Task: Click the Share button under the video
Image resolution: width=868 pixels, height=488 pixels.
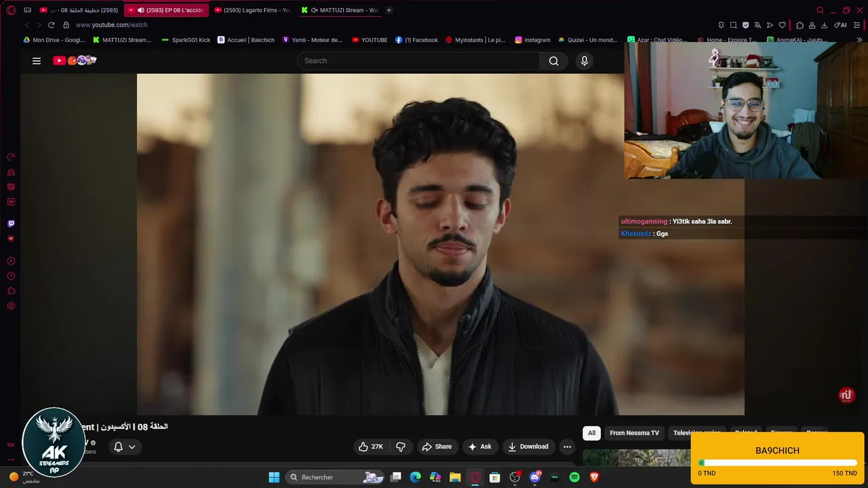Action: tap(437, 447)
